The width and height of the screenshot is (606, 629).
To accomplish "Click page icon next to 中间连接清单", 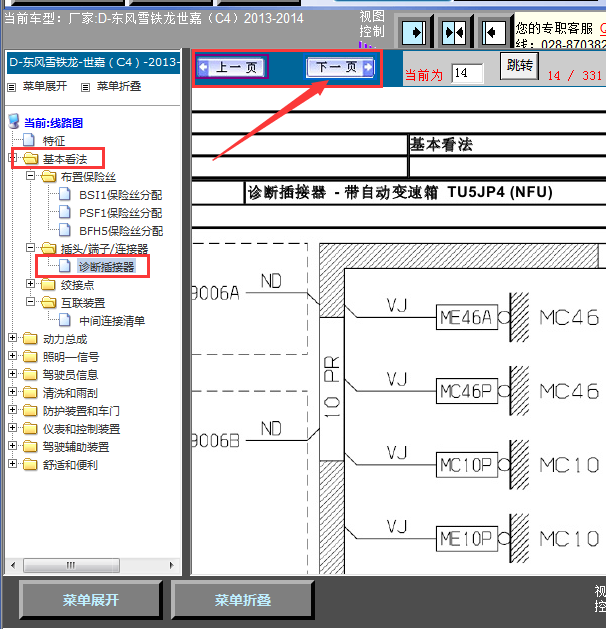I will 65,320.
